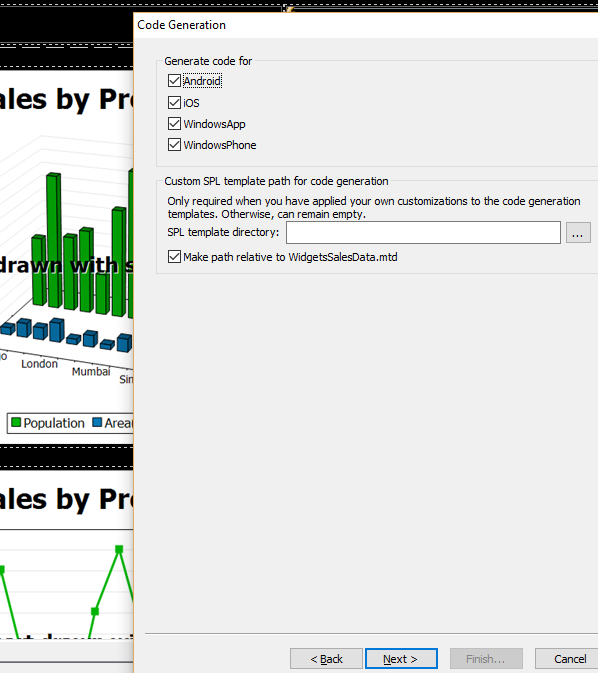This screenshot has width=598, height=673.
Task: Uncheck Make path relative to WidgetsSalesData.mtd
Action: [174, 257]
